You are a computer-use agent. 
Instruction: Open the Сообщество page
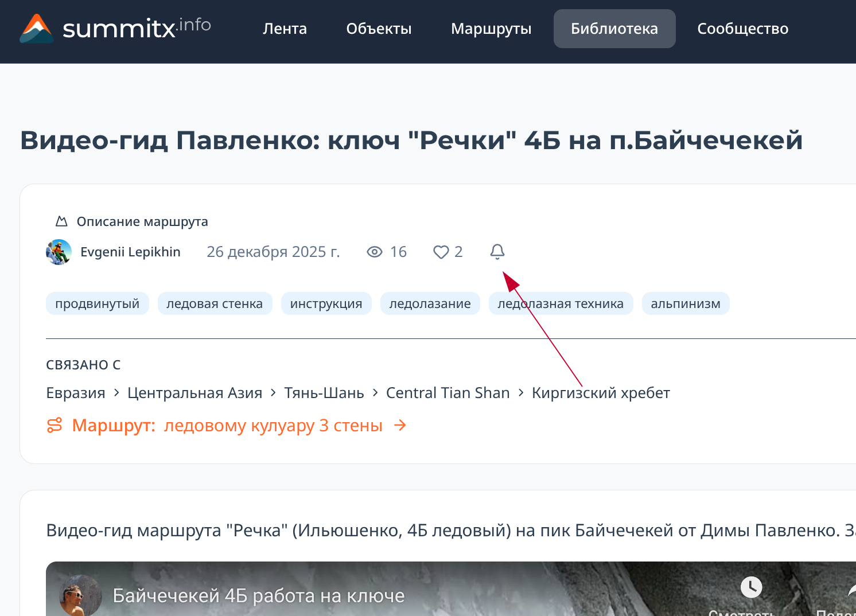point(742,29)
